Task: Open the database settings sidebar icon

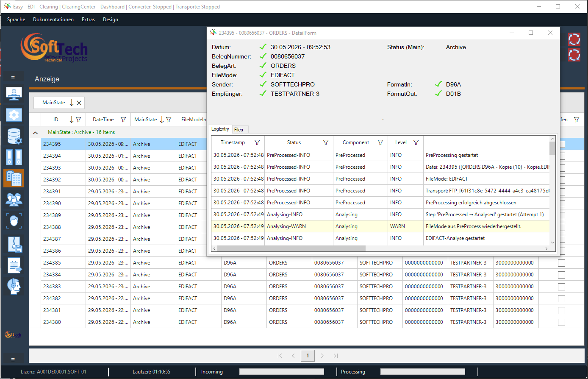Action: [x=14, y=136]
